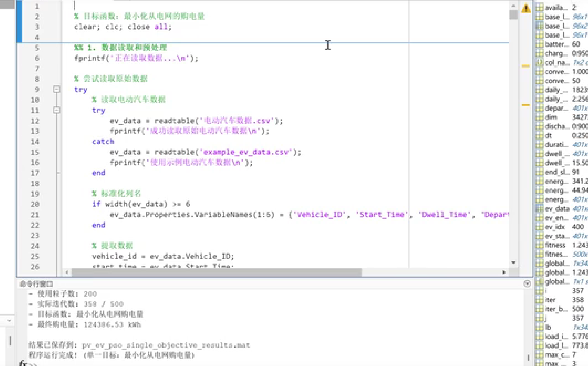Click the horizontal scrollbar left arrow
This screenshot has width=588, height=366.
click(x=67, y=272)
